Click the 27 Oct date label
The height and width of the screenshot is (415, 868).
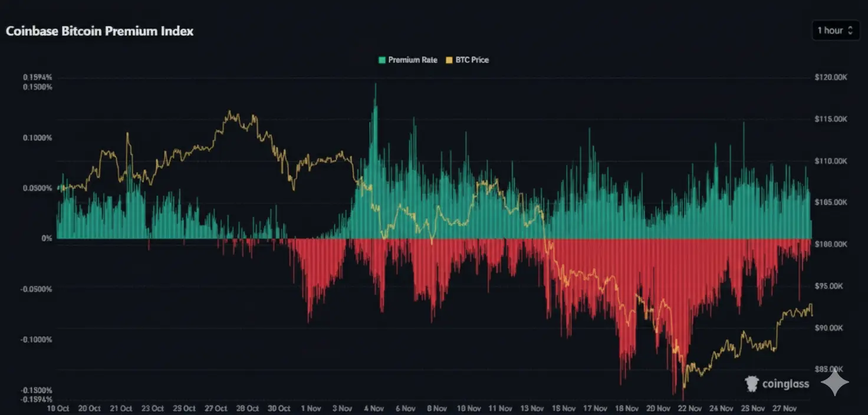[x=216, y=409]
